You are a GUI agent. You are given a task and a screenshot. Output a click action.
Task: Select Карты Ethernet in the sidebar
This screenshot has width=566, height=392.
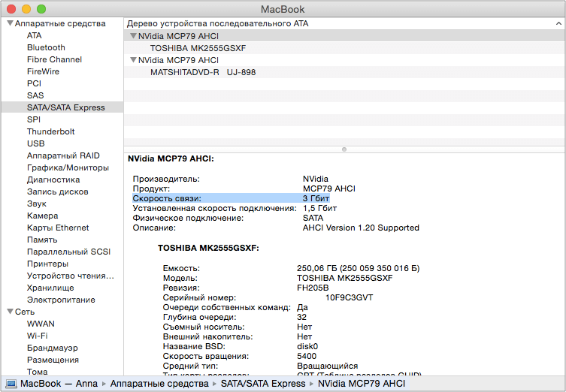point(58,228)
